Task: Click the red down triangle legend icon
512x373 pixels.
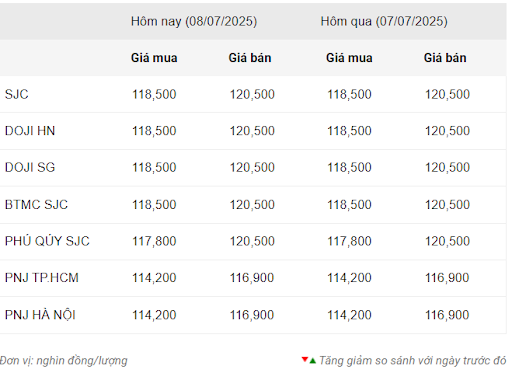Action: click(304, 359)
